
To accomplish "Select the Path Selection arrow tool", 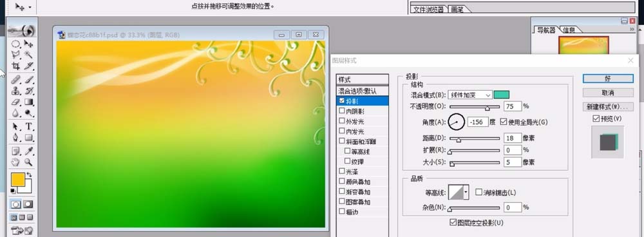I will pos(15,126).
